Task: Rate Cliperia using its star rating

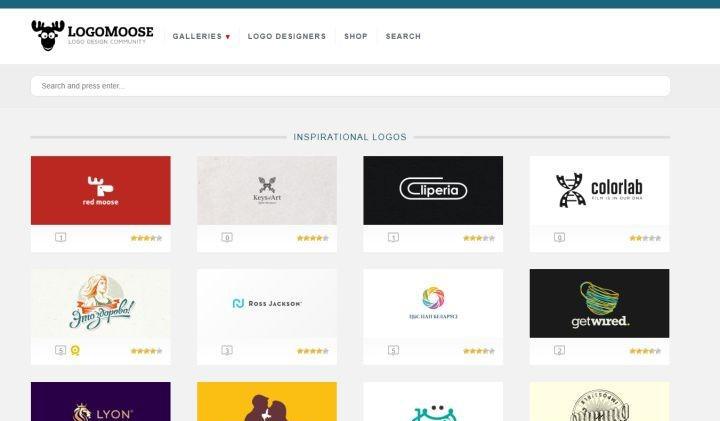Action: coord(479,238)
